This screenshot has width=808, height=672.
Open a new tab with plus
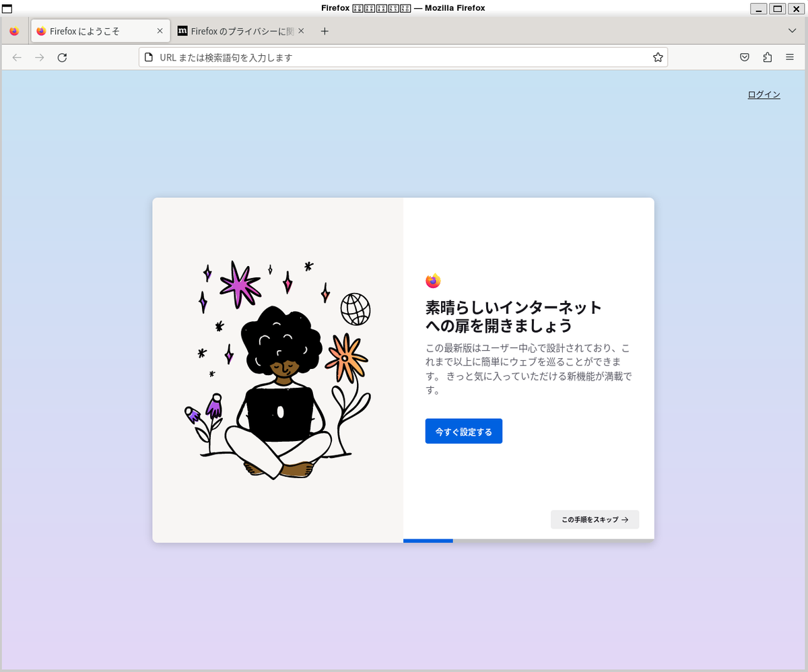325,31
